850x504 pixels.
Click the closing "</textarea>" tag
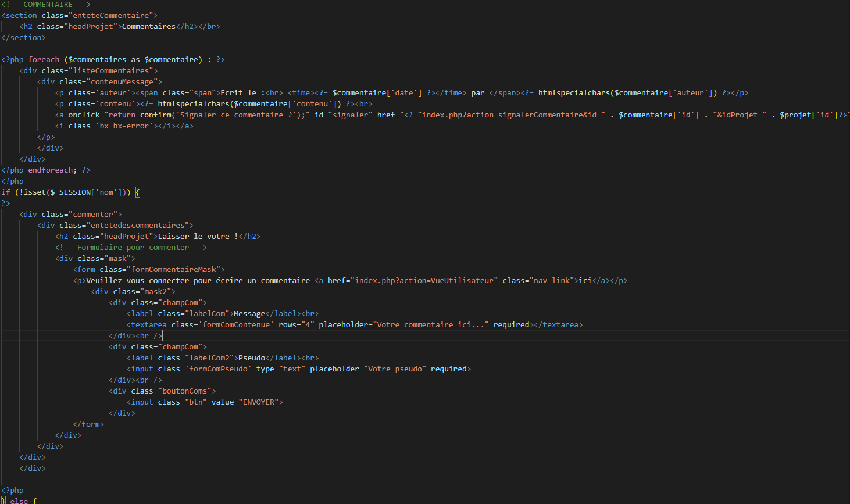click(x=558, y=325)
